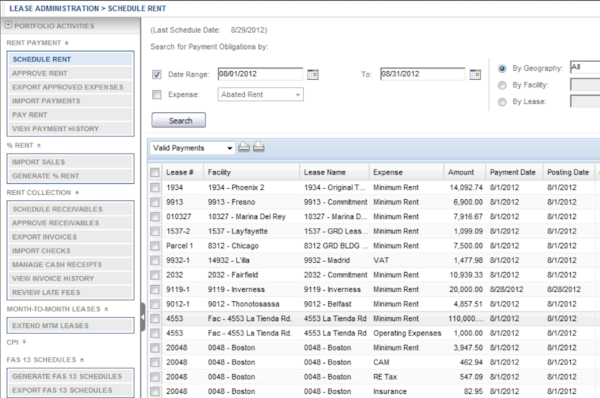Open Extend MTM Leases link
Screen dimensions: 600x398
click(x=70, y=326)
